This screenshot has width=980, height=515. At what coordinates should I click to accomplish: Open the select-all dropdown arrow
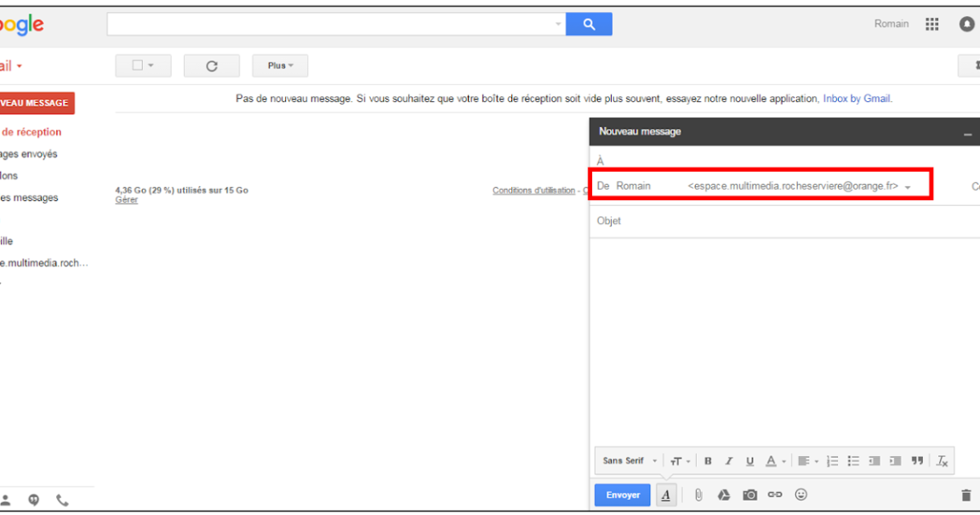coord(151,66)
